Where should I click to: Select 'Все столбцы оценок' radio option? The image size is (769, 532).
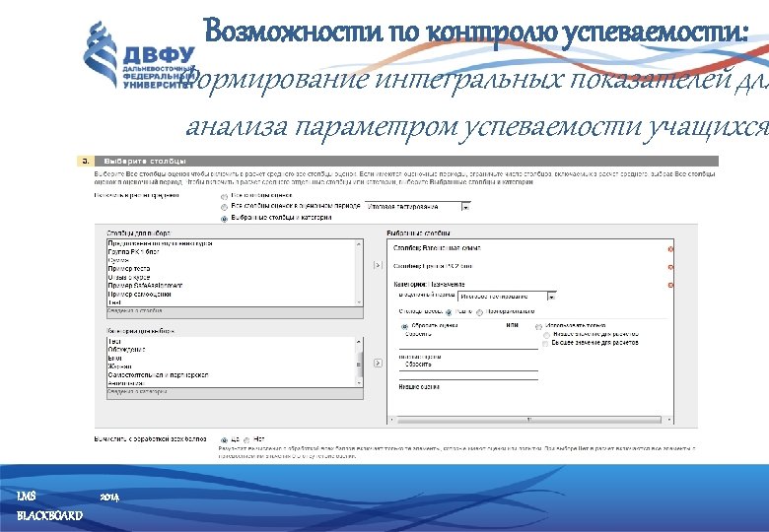pyautogui.click(x=224, y=196)
